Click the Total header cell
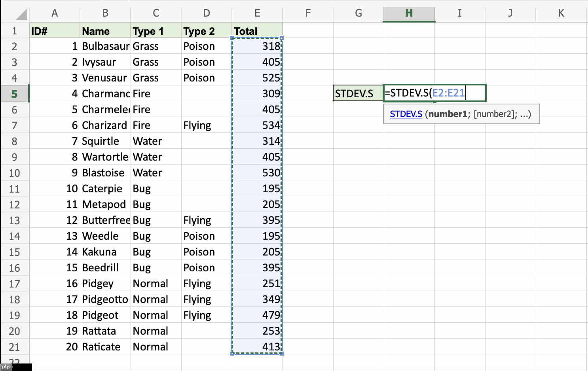Image resolution: width=588 pixels, height=371 pixels. pyautogui.click(x=257, y=30)
